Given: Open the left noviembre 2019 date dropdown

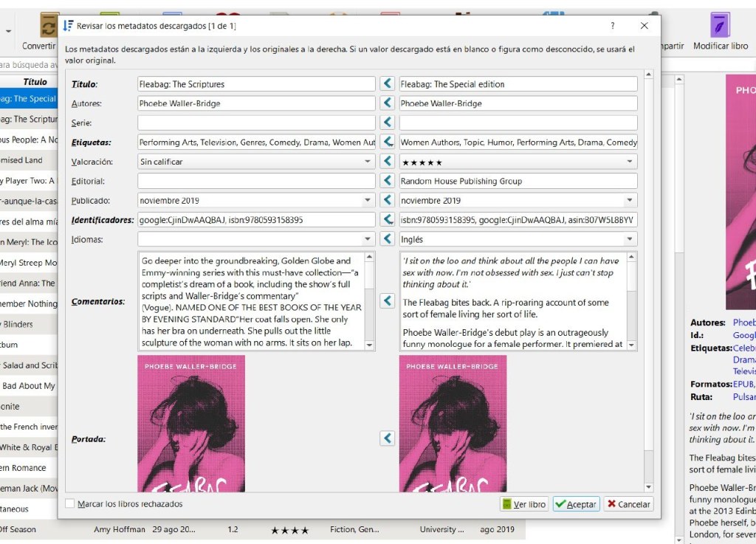Looking at the screenshot, I should click(368, 200).
